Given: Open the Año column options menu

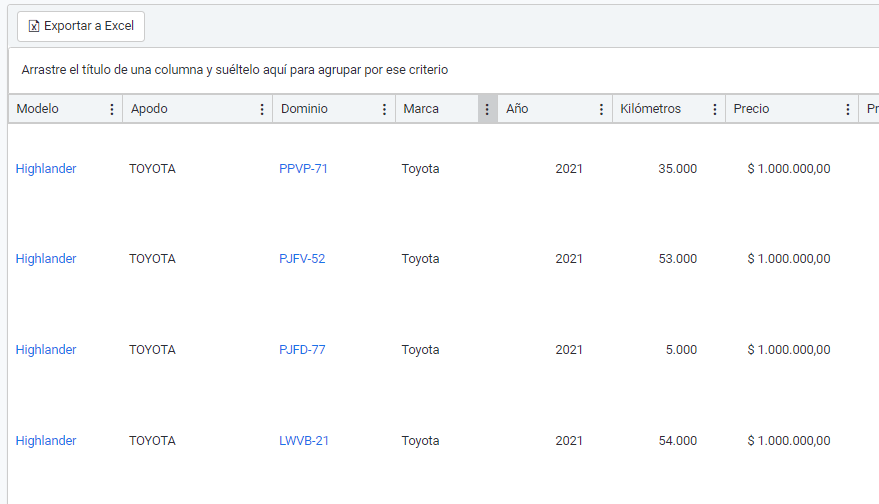Looking at the screenshot, I should (601, 110).
